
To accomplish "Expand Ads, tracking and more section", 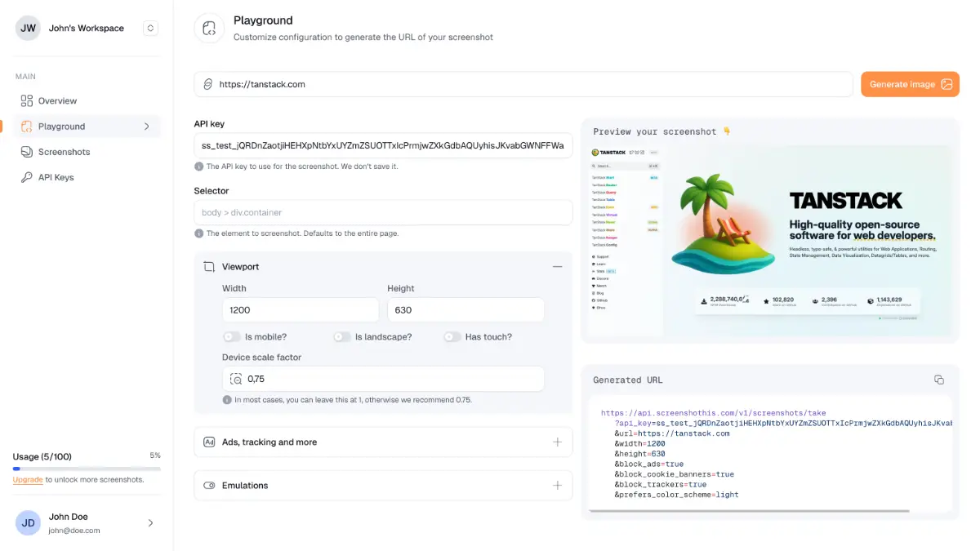I will [x=557, y=442].
